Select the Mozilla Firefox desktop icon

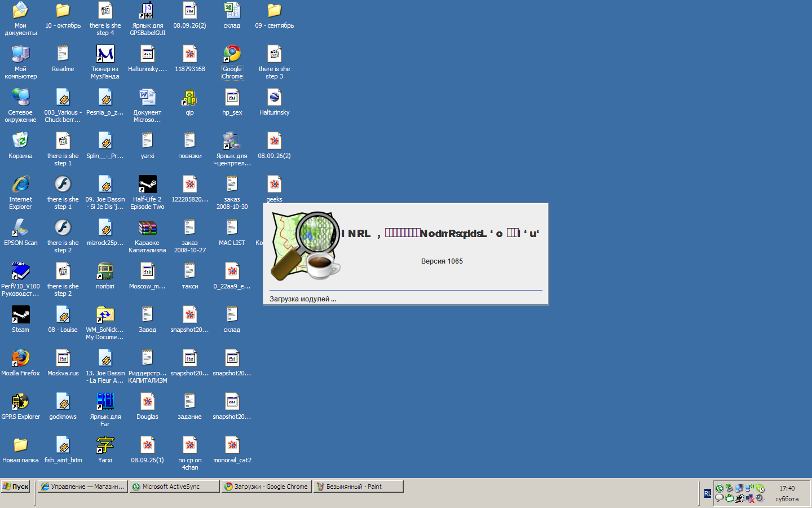pos(21,358)
